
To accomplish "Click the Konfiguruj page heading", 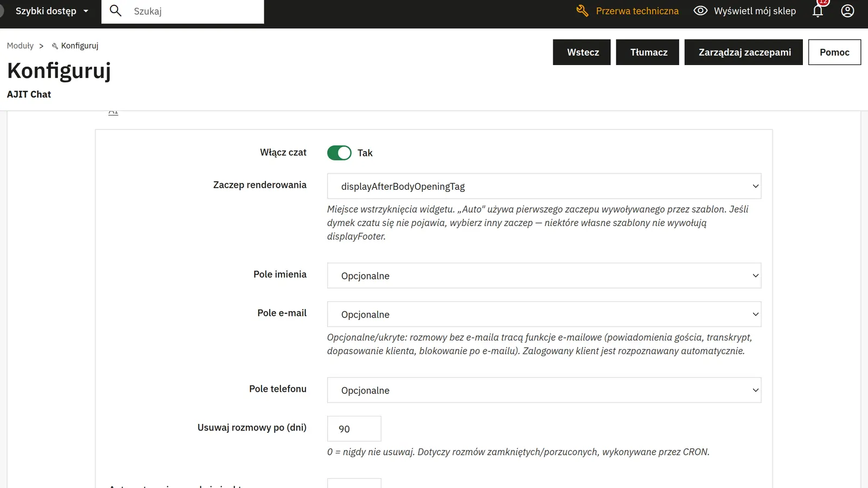I will click(59, 70).
